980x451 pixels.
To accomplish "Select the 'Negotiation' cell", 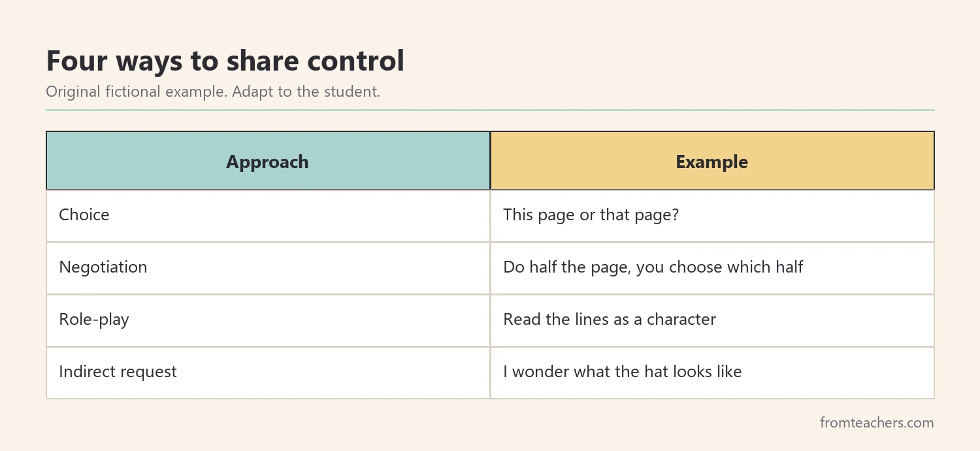I will pos(268,268).
